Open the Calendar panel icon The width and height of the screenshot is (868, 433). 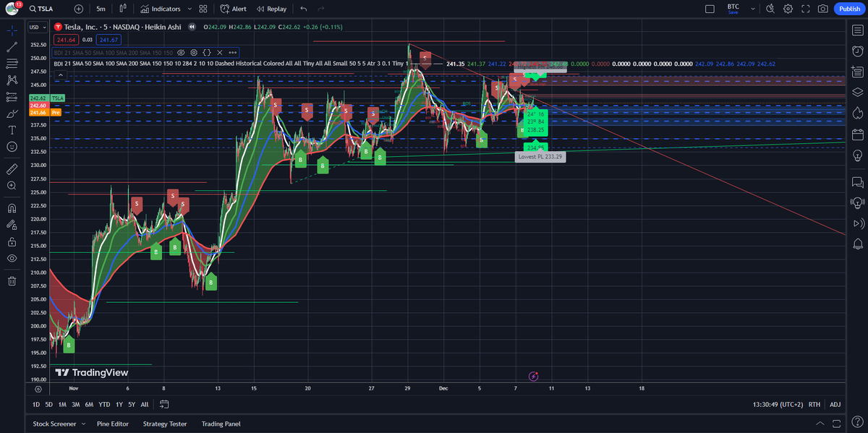pos(857,134)
